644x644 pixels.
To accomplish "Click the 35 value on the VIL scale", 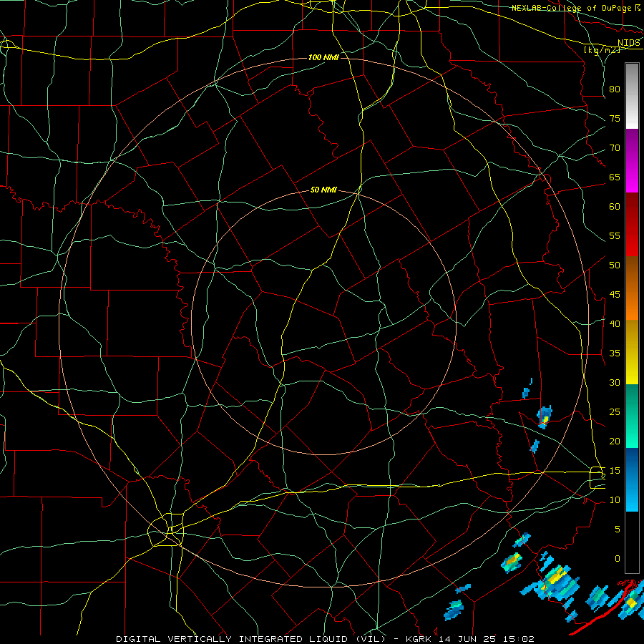I will tap(615, 353).
